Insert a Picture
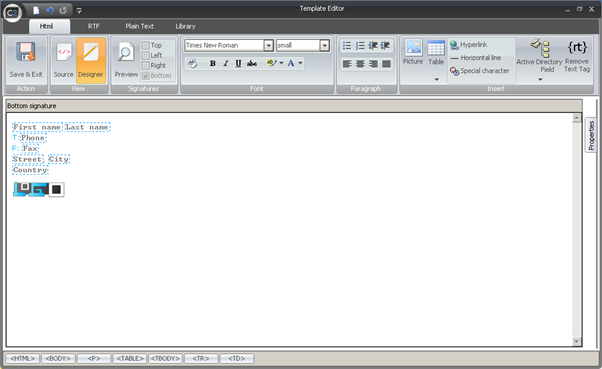 tap(413, 52)
